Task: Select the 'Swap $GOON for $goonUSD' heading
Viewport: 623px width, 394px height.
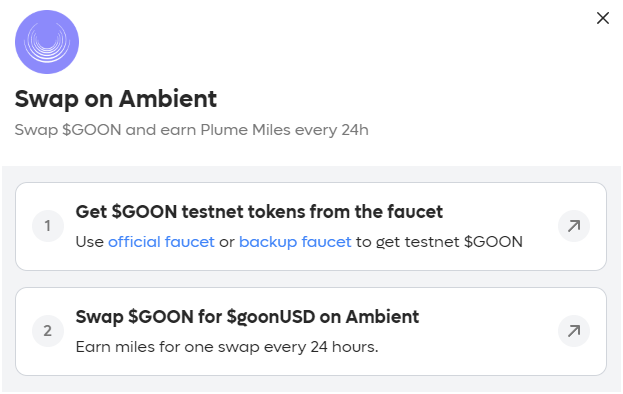Action: click(x=247, y=317)
